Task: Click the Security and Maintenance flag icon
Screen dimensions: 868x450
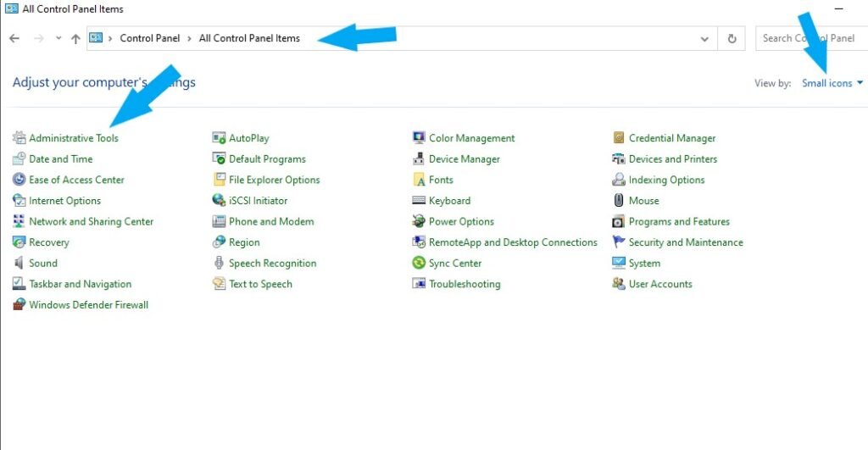Action: (x=619, y=242)
